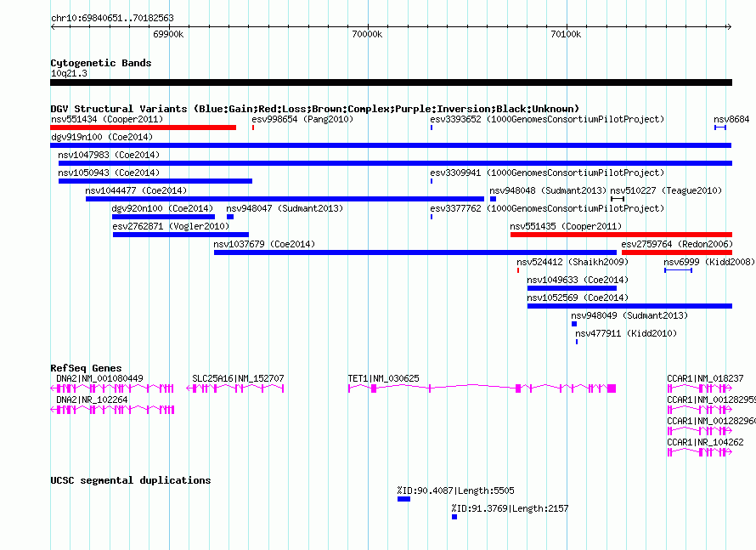Select the nsv6999 Kidd2008 interval marker

coord(679,270)
